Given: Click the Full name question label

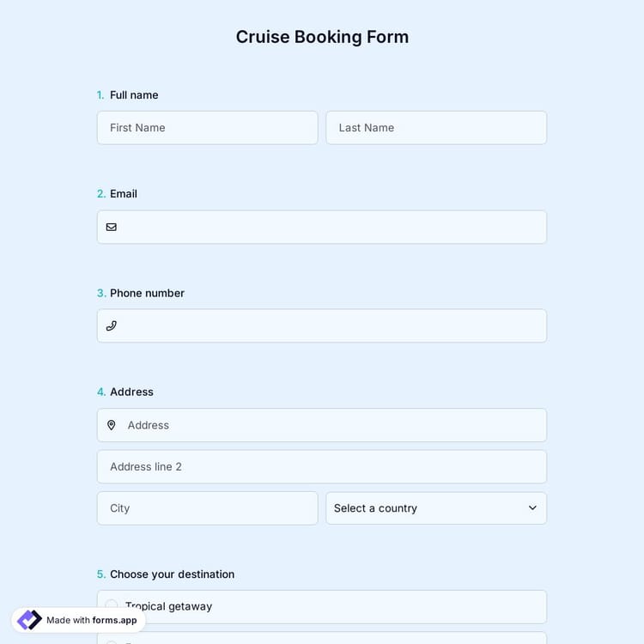Looking at the screenshot, I should tap(134, 95).
